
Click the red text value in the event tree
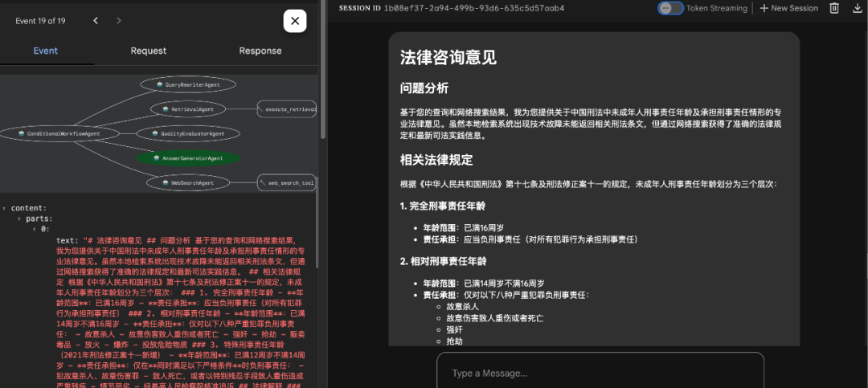click(x=181, y=312)
